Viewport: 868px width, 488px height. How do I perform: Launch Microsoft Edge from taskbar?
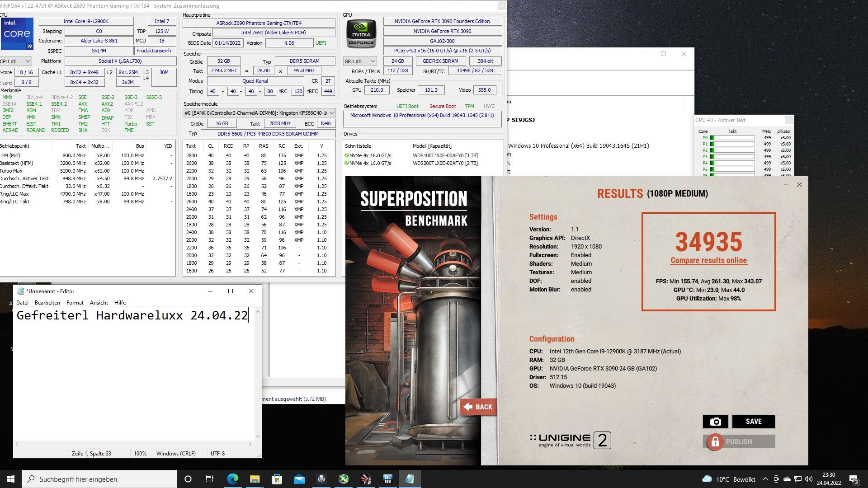(x=232, y=479)
